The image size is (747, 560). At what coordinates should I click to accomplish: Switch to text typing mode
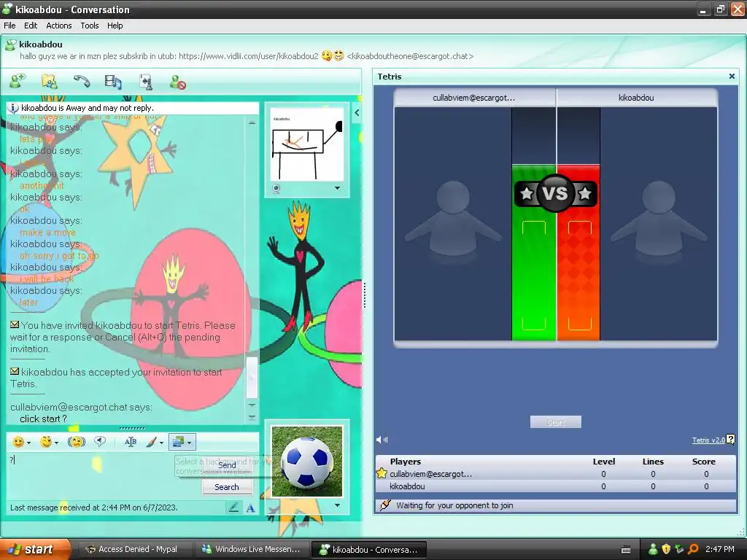[251, 508]
